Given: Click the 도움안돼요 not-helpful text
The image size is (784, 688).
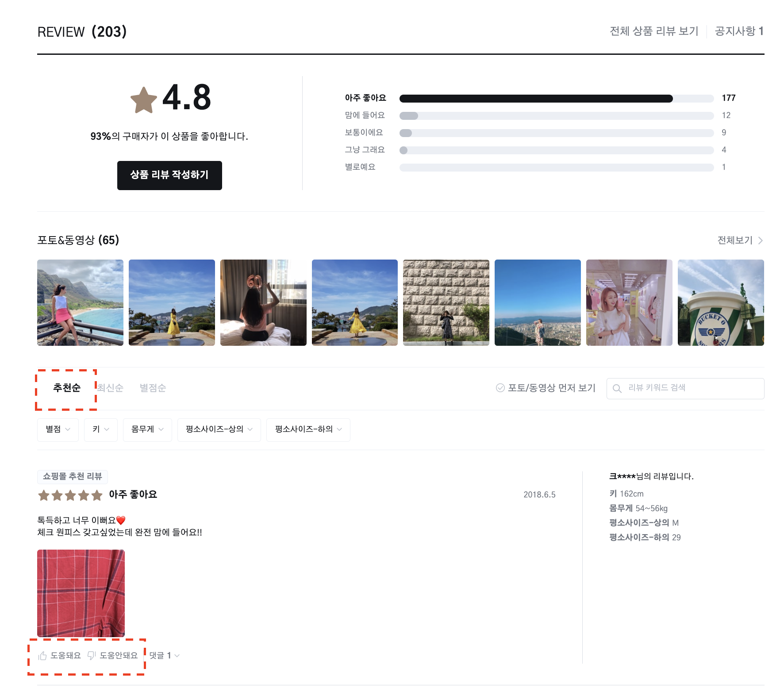Looking at the screenshot, I should click(x=119, y=656).
